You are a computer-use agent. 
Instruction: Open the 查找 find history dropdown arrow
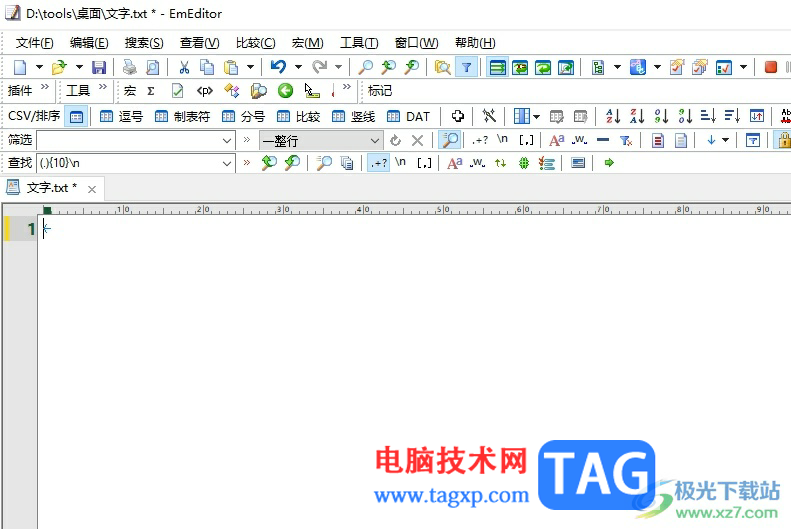tap(227, 163)
